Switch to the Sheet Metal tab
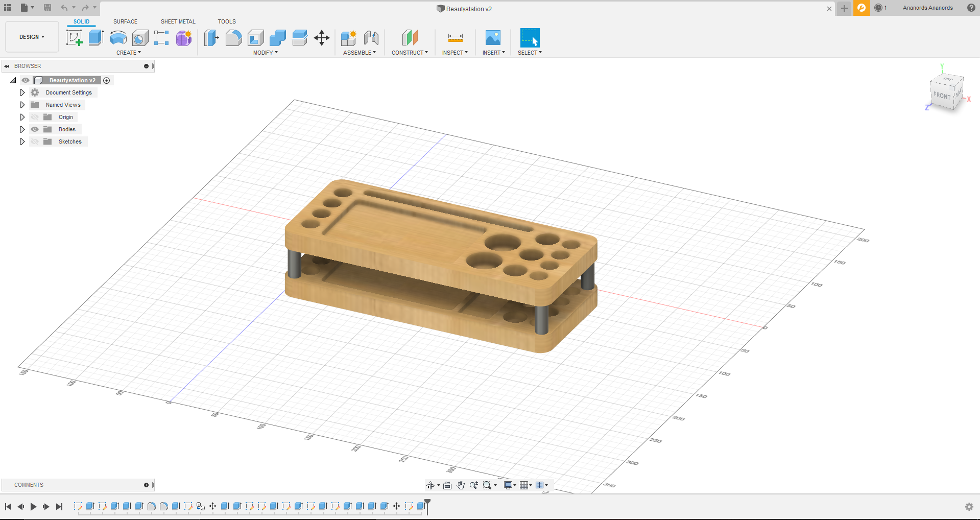This screenshot has width=980, height=520. pyautogui.click(x=178, y=21)
